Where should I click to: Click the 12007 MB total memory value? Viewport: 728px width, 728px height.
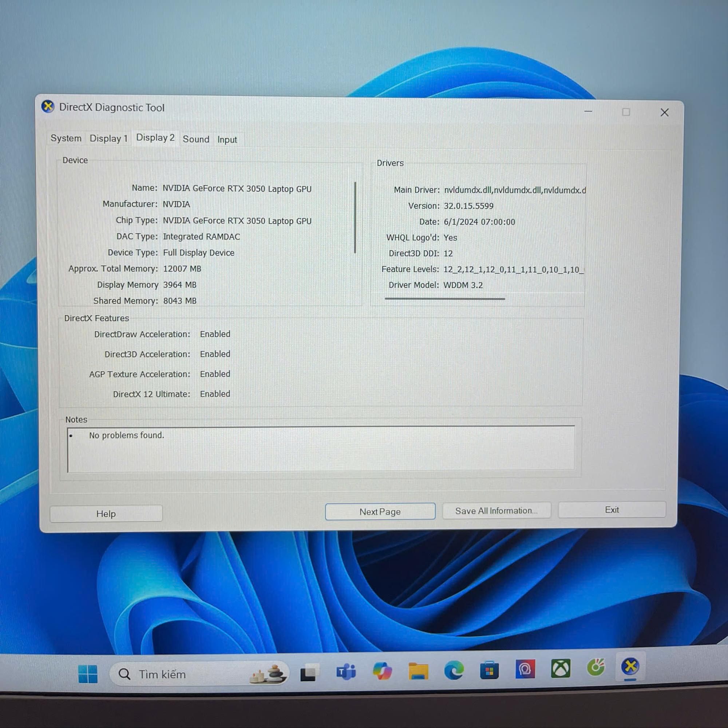tap(182, 269)
